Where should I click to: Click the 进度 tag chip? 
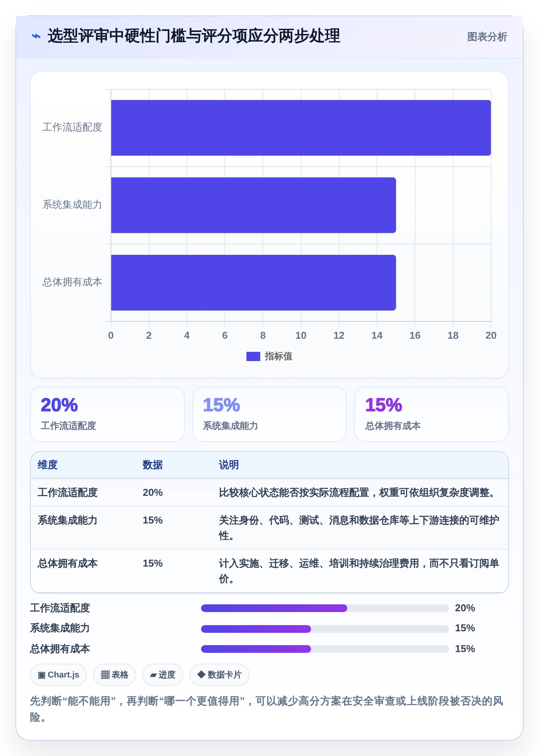point(163,675)
